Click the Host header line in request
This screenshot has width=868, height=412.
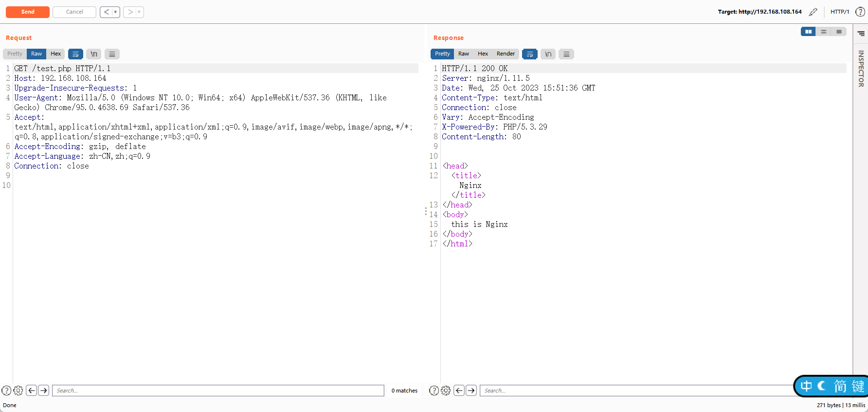point(60,78)
